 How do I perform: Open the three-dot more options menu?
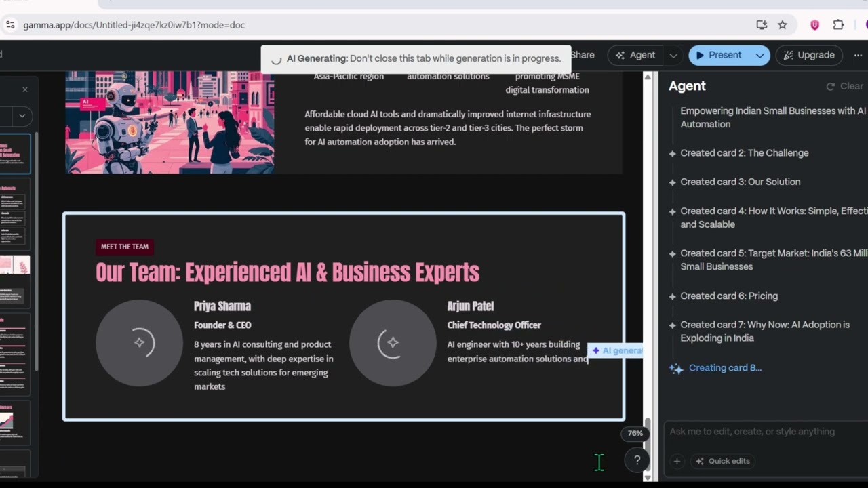point(858,55)
